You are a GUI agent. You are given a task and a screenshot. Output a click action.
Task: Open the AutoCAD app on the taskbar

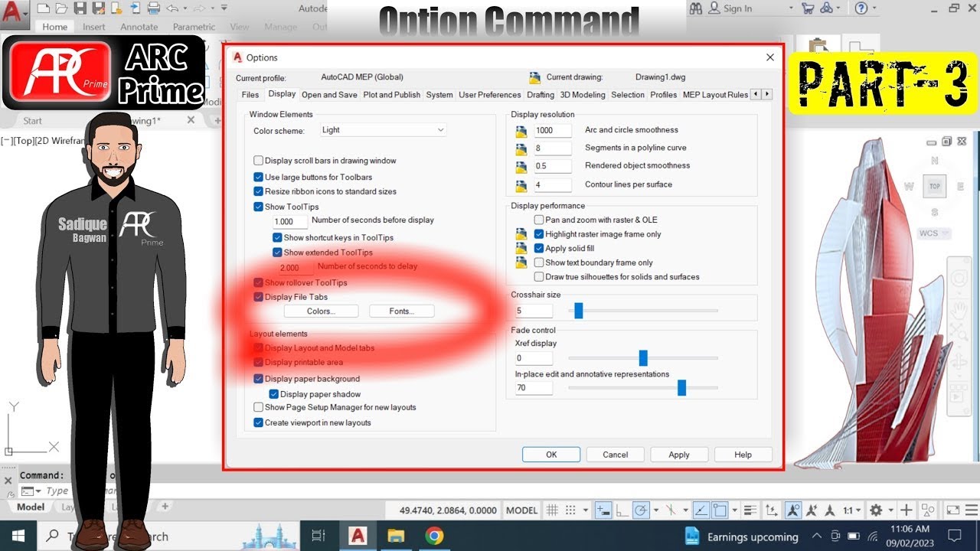tap(358, 536)
